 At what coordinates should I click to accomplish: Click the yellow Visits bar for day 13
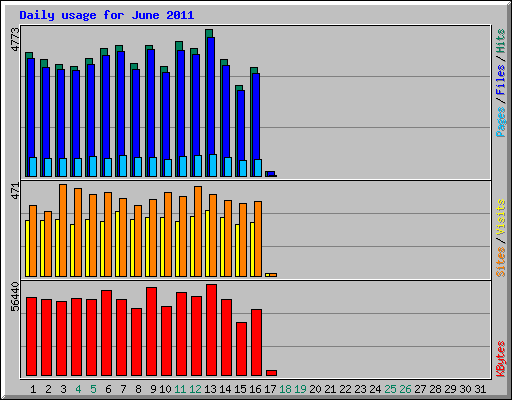click(x=207, y=244)
